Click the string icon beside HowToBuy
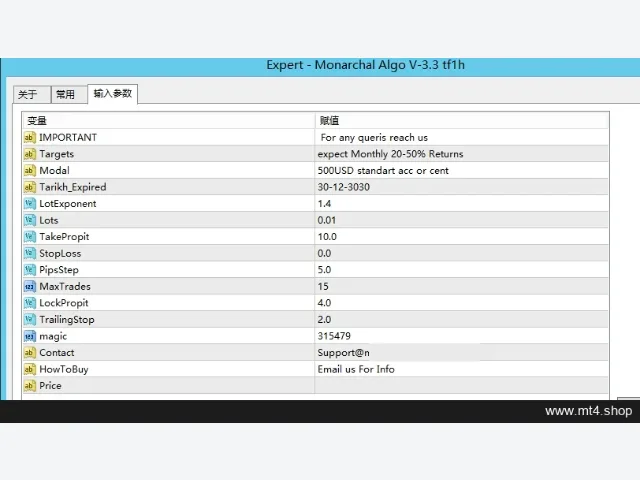 30,369
